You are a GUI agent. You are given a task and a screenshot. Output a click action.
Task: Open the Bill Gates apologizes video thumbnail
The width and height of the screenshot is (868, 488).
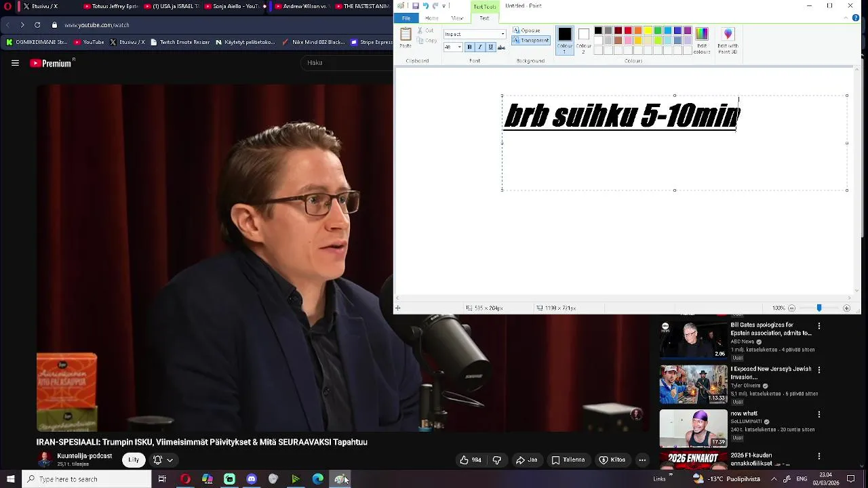pyautogui.click(x=693, y=340)
